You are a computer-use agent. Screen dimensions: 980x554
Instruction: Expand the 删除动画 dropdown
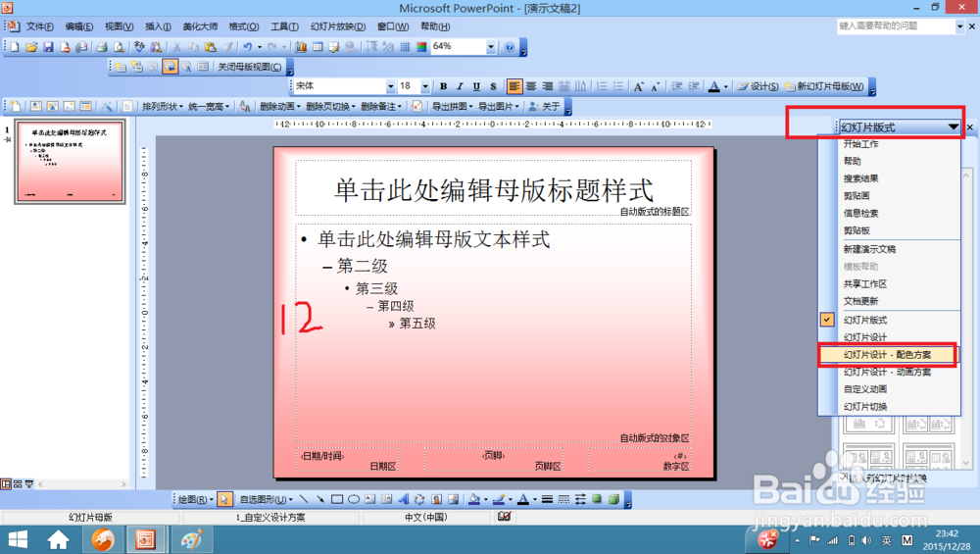click(280, 107)
